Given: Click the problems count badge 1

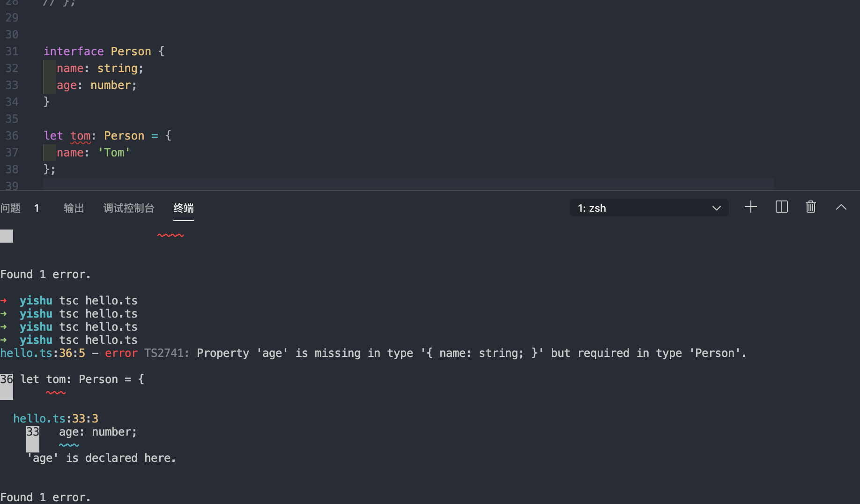Looking at the screenshot, I should point(37,208).
